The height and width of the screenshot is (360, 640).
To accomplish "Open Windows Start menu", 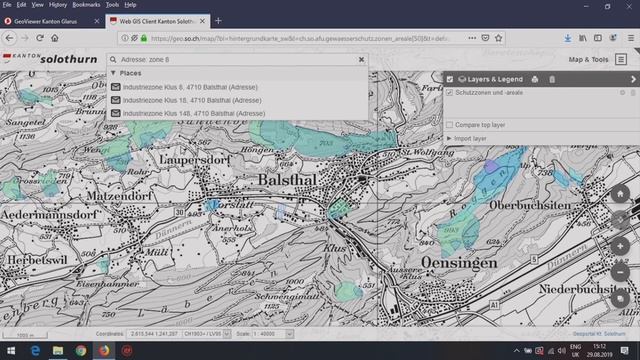I will click(x=11, y=351).
